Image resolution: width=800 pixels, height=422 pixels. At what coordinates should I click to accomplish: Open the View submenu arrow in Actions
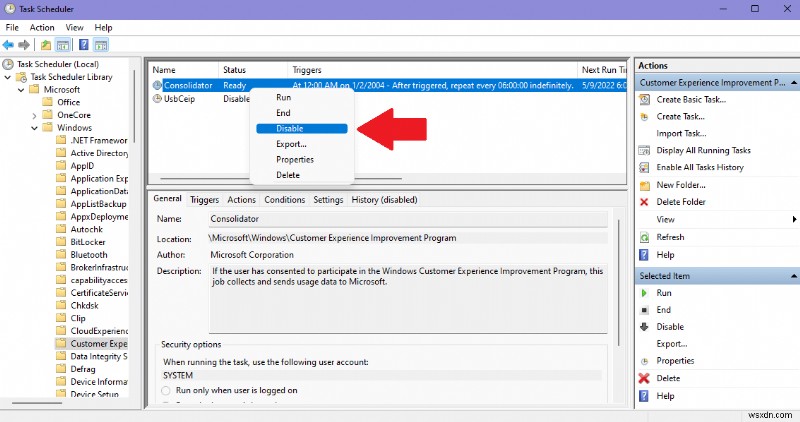pos(794,219)
